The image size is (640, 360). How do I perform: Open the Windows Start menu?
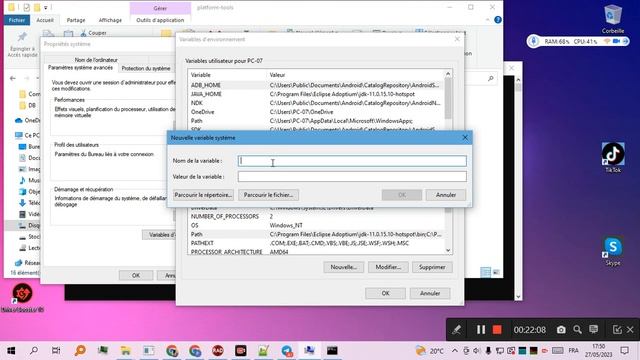pos(11,350)
